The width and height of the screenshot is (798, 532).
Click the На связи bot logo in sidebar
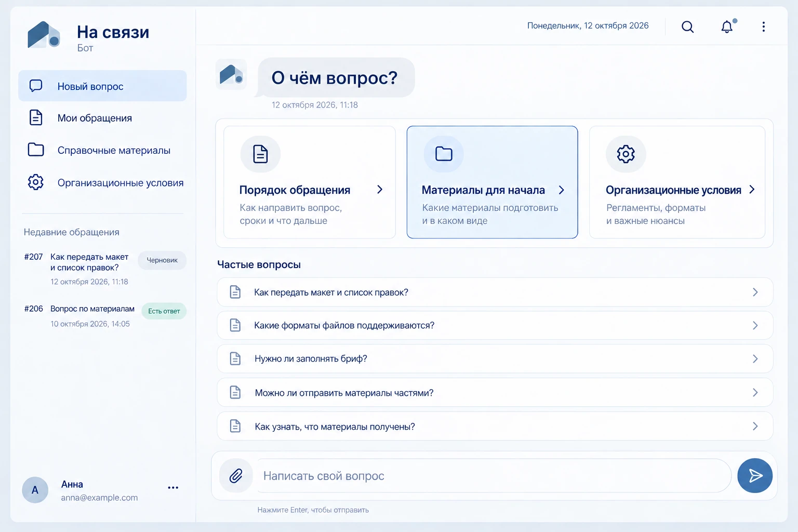coord(44,35)
